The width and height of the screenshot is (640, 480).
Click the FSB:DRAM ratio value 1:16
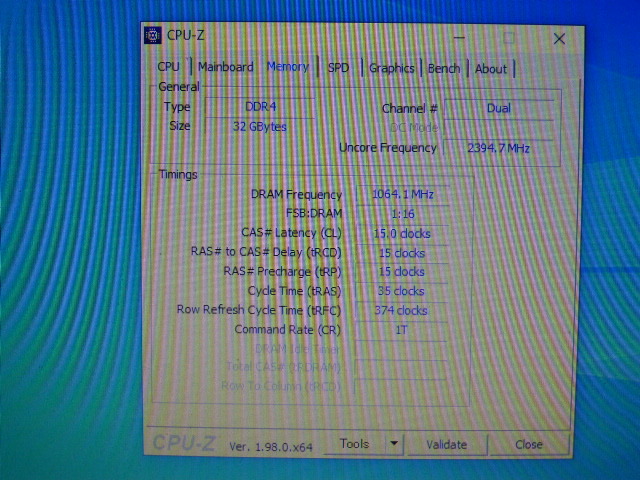point(403,214)
